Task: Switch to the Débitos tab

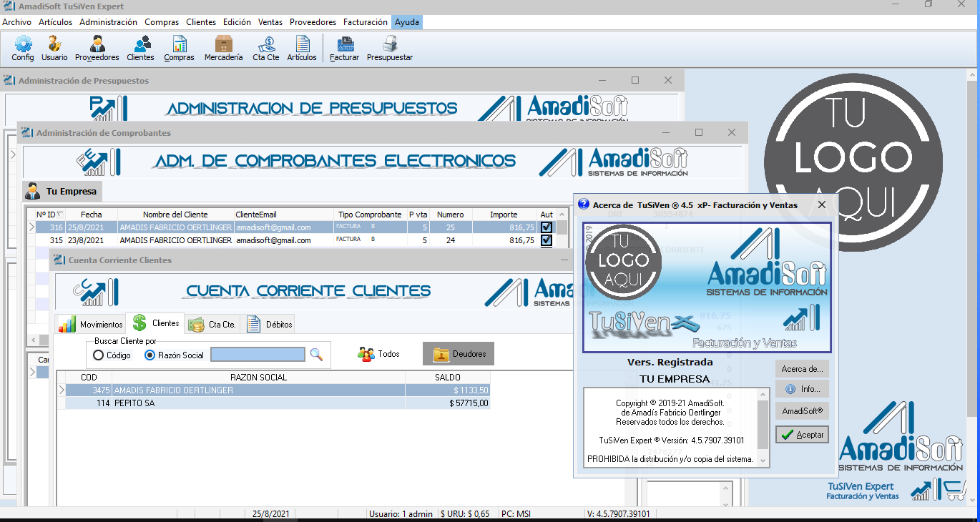Action: [x=269, y=324]
